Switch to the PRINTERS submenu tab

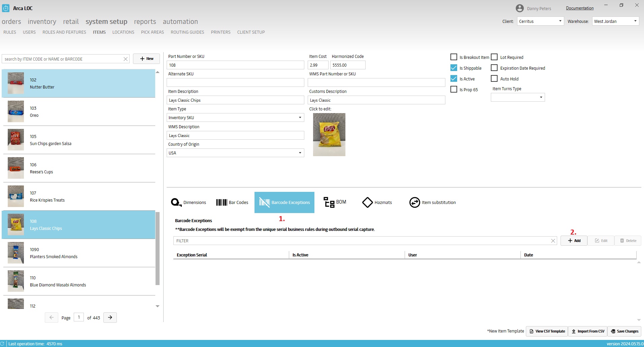[221, 32]
